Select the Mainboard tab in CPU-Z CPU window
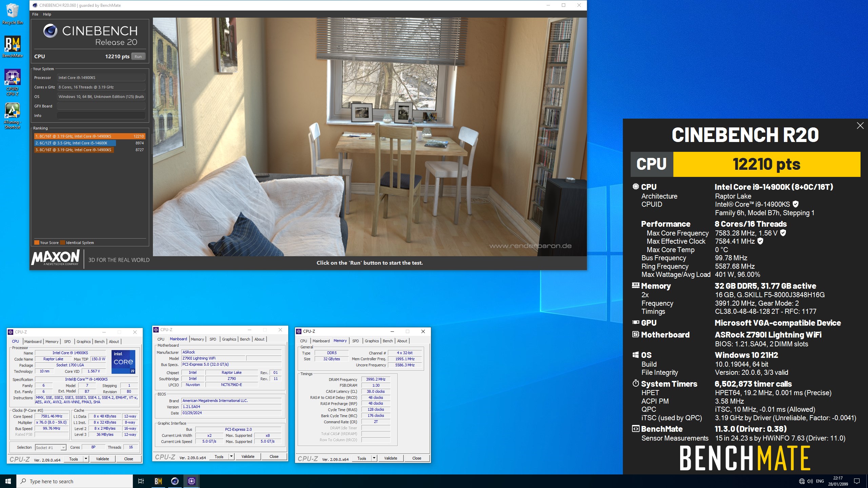Screen dimensions: 868x488 [x=33, y=342]
